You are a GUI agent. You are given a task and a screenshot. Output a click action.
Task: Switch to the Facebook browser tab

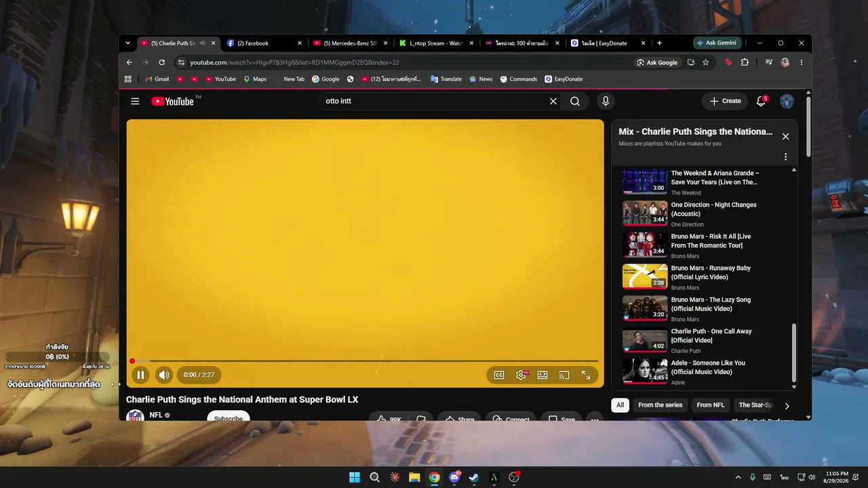click(264, 43)
